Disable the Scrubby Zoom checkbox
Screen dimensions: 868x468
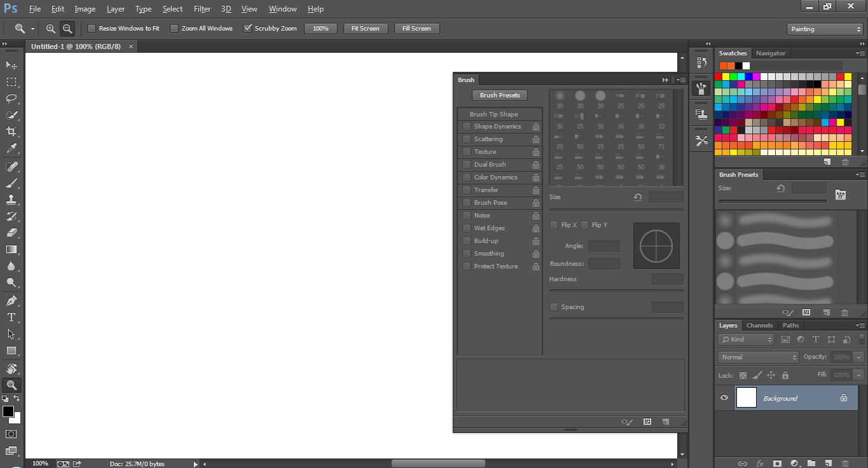pyautogui.click(x=248, y=29)
